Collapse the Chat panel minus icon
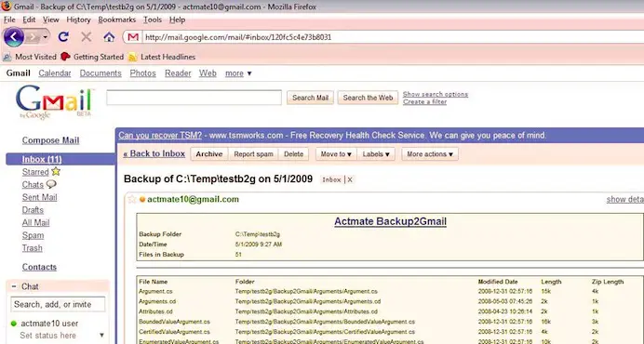 (14, 286)
